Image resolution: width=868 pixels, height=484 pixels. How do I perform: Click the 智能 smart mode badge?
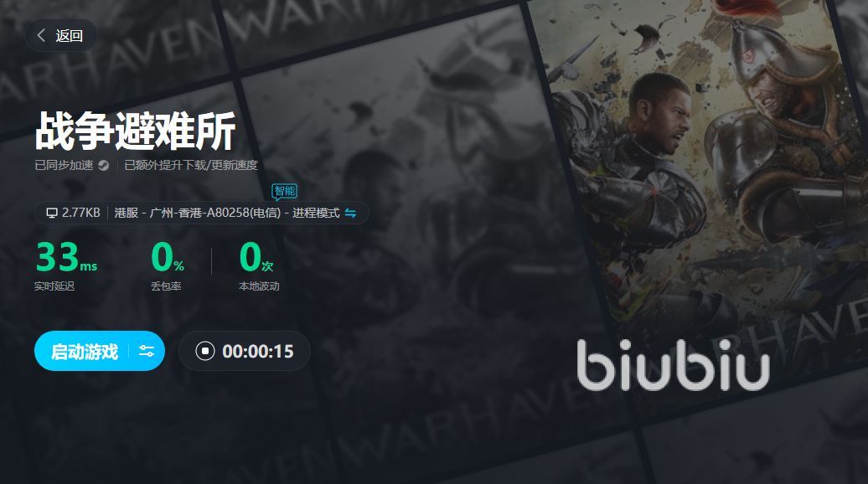coord(285,192)
